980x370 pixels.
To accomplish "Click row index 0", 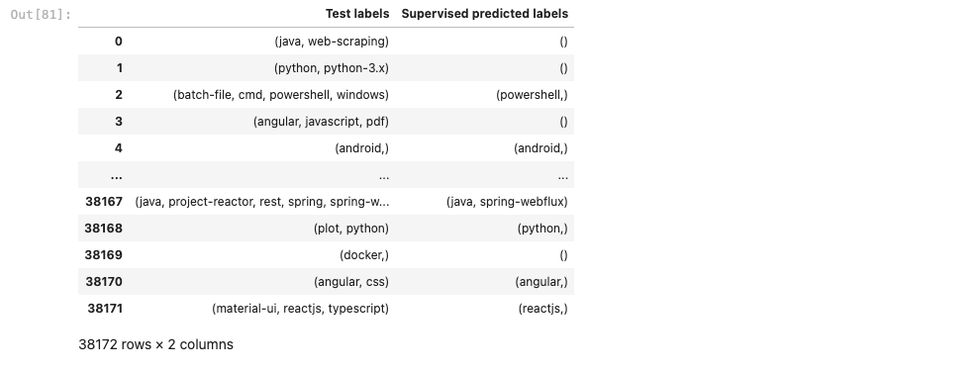I will click(119, 42).
